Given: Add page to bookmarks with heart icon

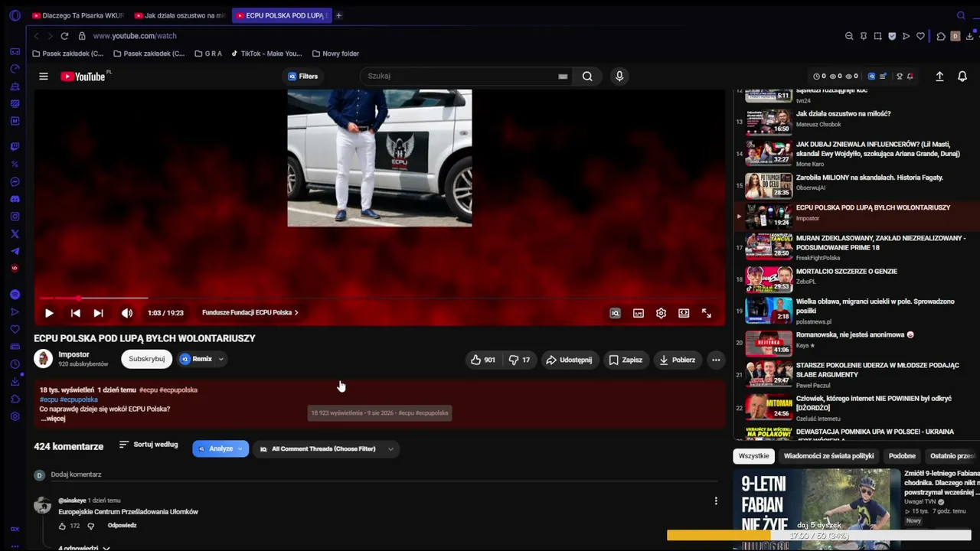Looking at the screenshot, I should point(920,36).
